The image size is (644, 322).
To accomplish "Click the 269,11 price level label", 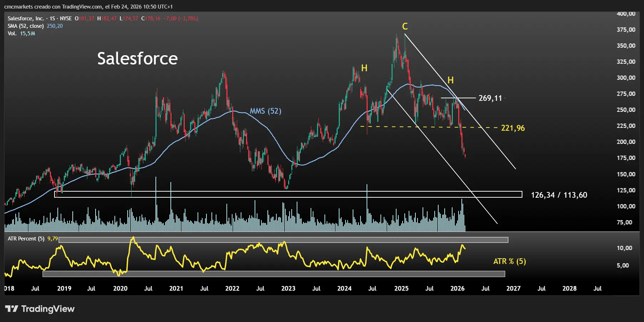I will [490, 98].
